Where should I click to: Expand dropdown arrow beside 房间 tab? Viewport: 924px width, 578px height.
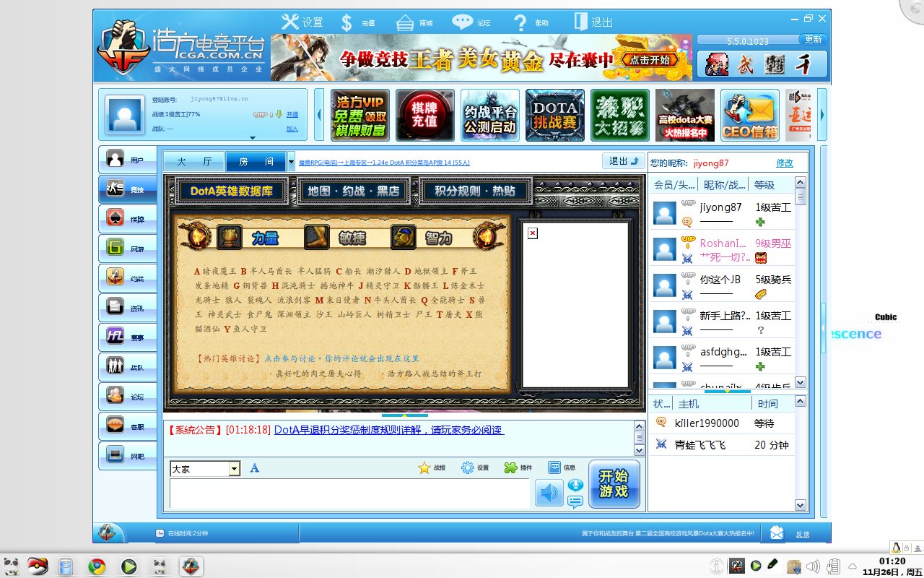click(x=291, y=161)
